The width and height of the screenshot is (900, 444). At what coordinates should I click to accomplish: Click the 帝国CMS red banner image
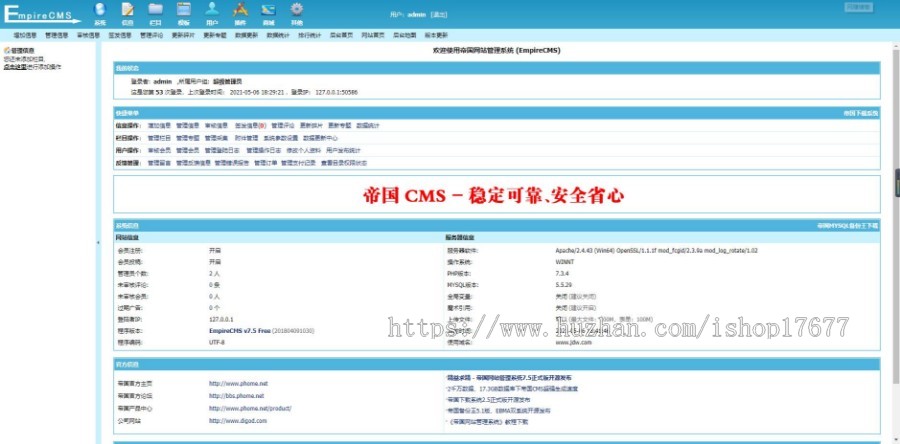click(494, 195)
